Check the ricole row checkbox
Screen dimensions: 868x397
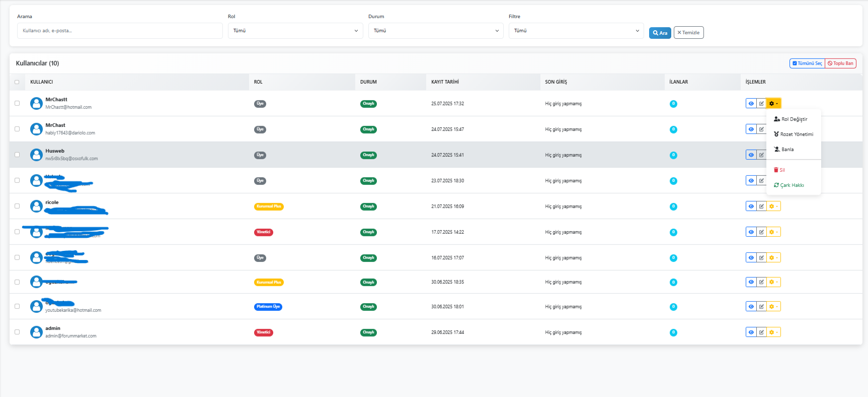[17, 206]
